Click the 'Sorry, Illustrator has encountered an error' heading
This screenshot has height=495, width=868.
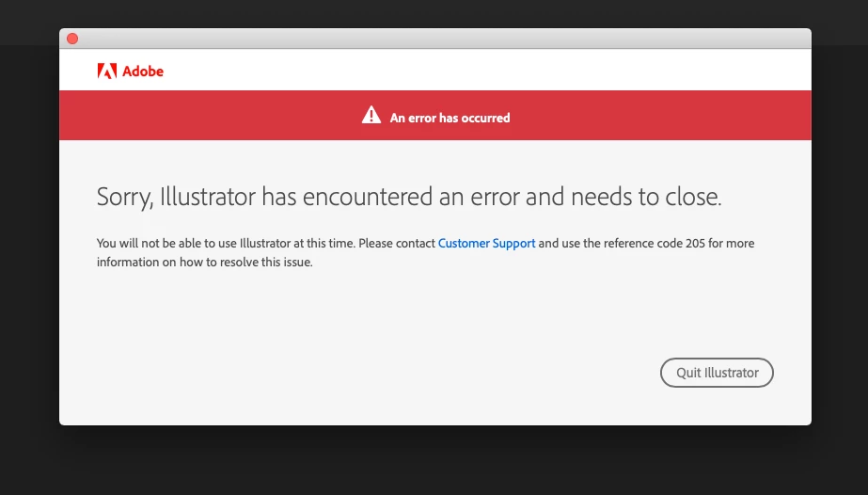click(409, 197)
